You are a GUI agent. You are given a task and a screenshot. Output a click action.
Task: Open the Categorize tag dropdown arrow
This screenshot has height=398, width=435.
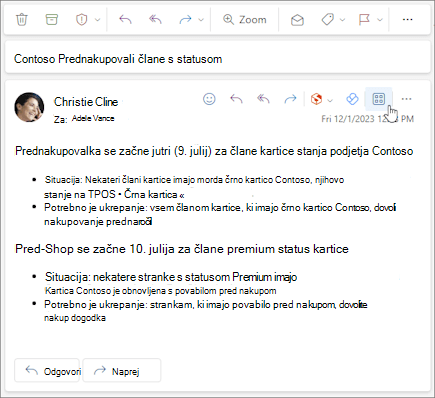coord(342,20)
